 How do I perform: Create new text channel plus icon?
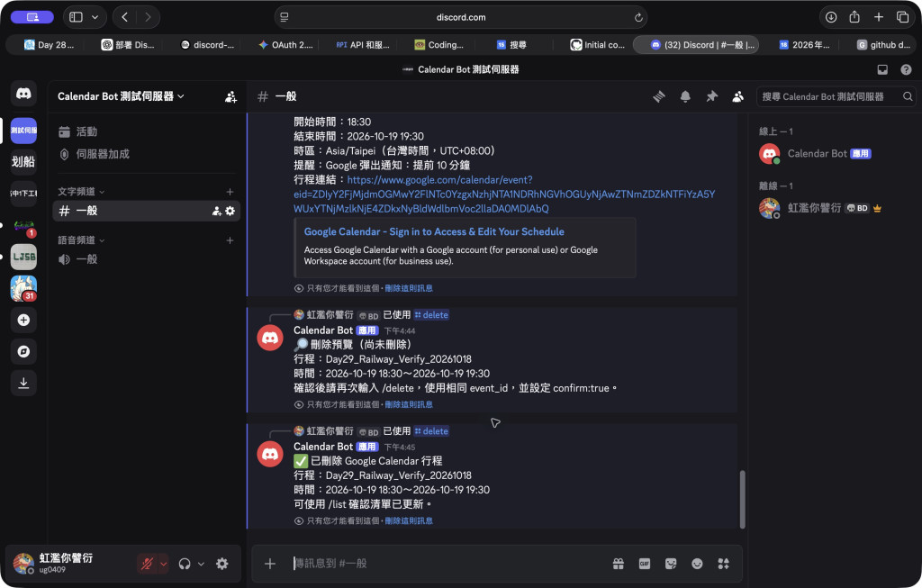[x=230, y=192]
